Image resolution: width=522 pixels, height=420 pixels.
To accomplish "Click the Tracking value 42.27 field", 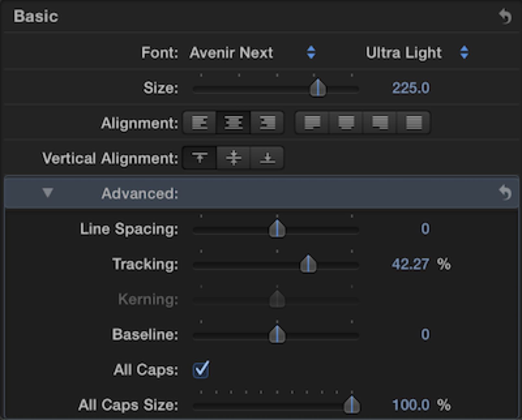I will (x=410, y=264).
